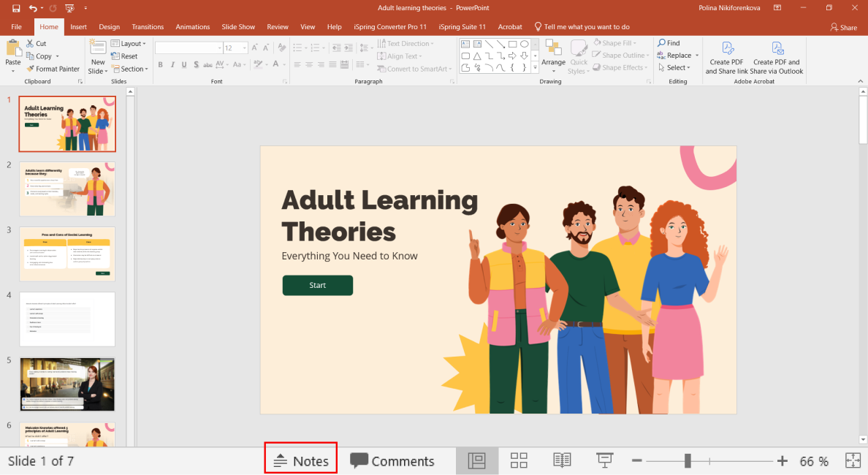Click Quick Styles in Drawing group
The width and height of the screenshot is (868, 475).
pos(579,56)
